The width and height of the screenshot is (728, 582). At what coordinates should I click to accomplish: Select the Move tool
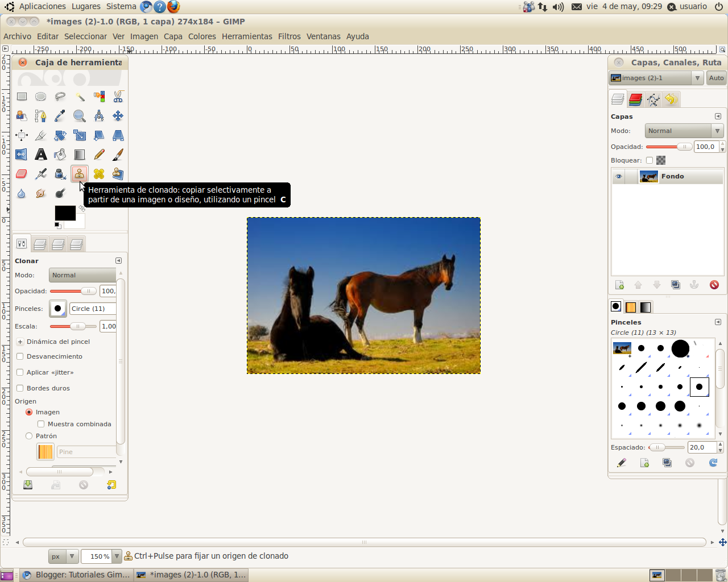point(118,116)
